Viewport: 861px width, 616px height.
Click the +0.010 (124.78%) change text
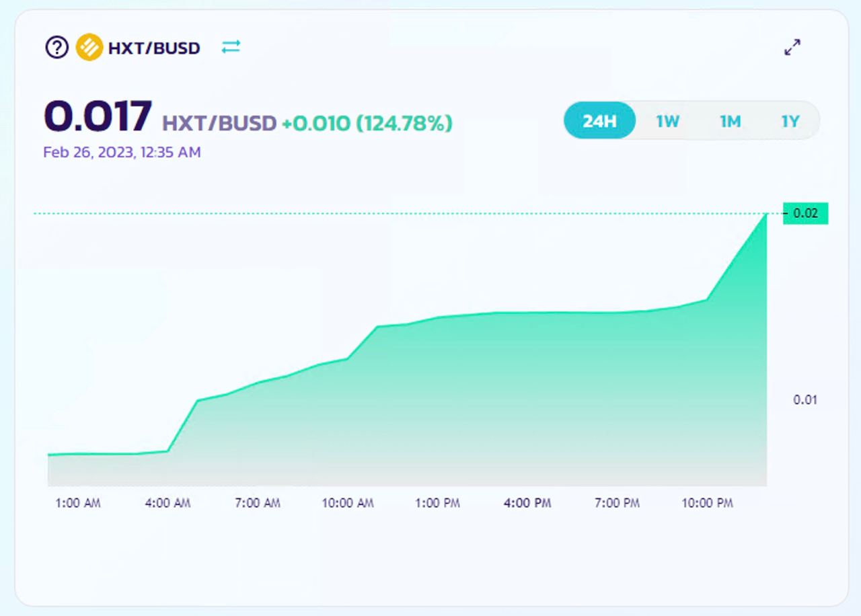pyautogui.click(x=367, y=124)
